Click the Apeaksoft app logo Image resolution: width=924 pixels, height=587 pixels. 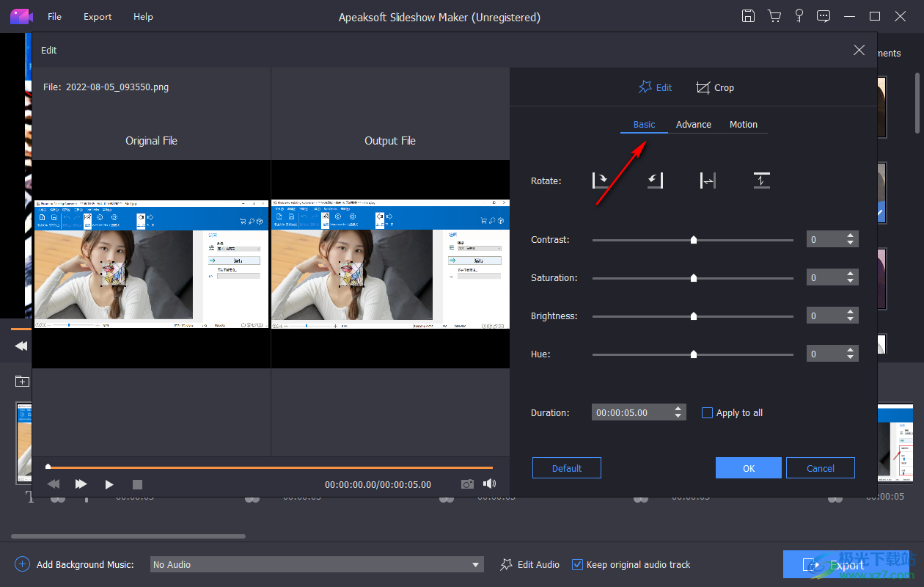point(22,16)
